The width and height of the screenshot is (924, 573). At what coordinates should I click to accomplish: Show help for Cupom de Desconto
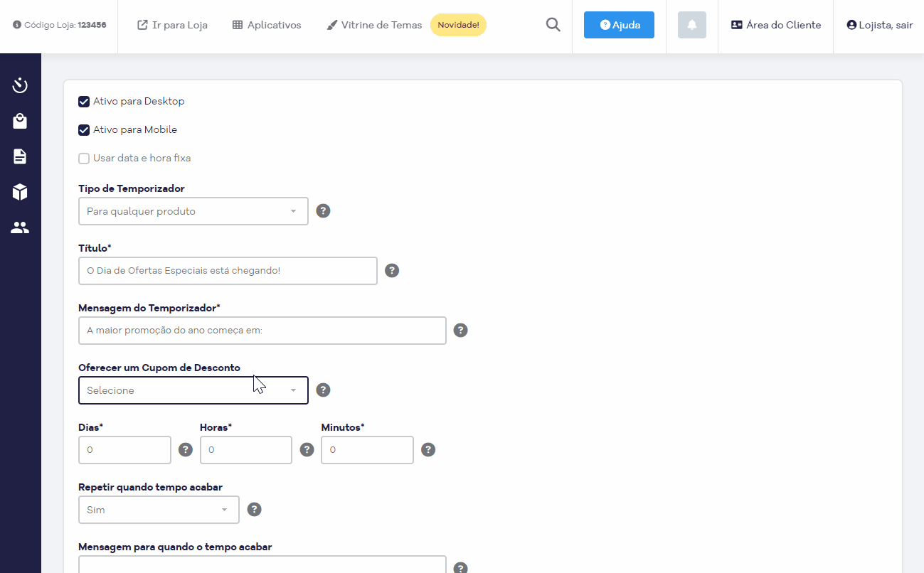323,390
